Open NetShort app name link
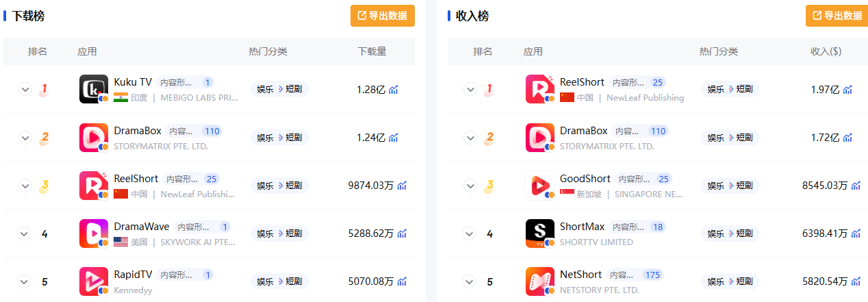The width and height of the screenshot is (868, 302). [x=581, y=275]
